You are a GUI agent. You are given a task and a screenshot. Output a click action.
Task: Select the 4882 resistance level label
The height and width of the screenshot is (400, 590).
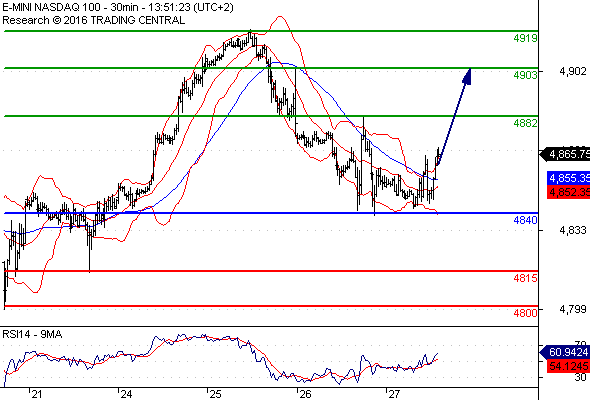tap(525, 123)
